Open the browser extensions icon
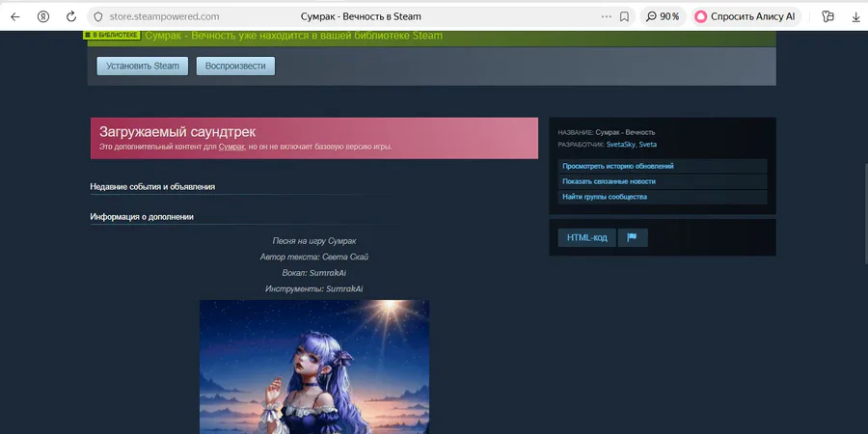 click(828, 16)
